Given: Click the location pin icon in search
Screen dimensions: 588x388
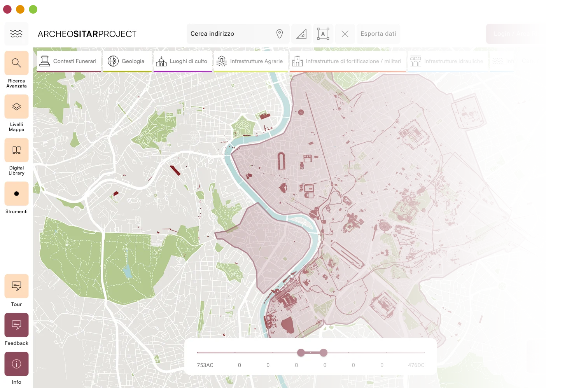Looking at the screenshot, I should click(279, 34).
